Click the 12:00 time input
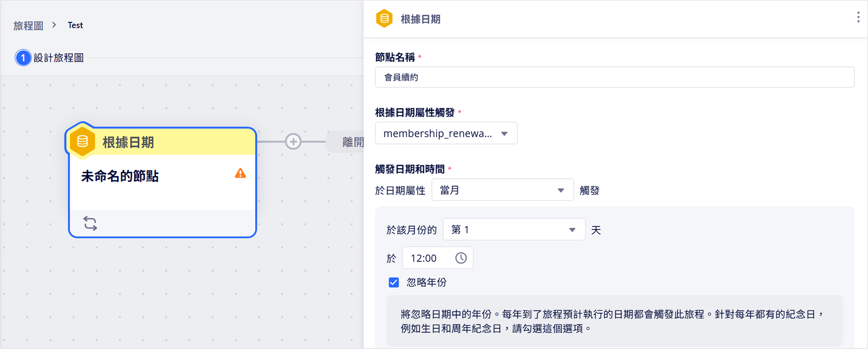Image resolution: width=868 pixels, height=349 pixels. [428, 258]
